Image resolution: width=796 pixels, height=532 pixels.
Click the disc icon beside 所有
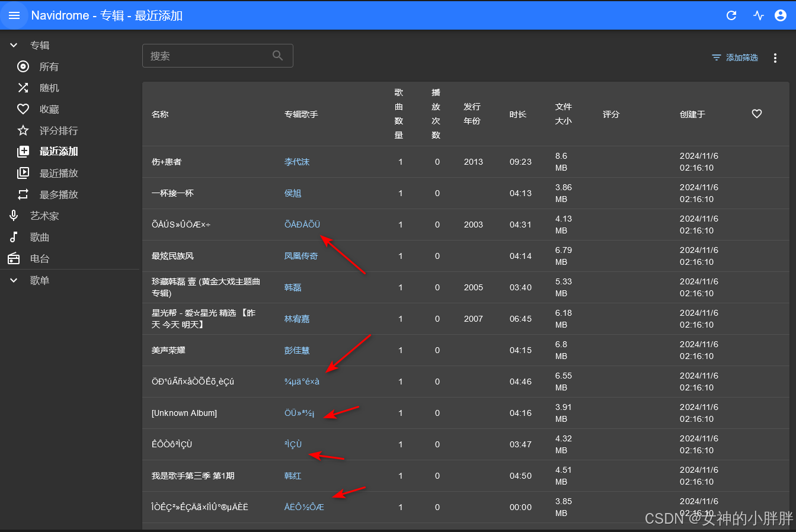23,66
